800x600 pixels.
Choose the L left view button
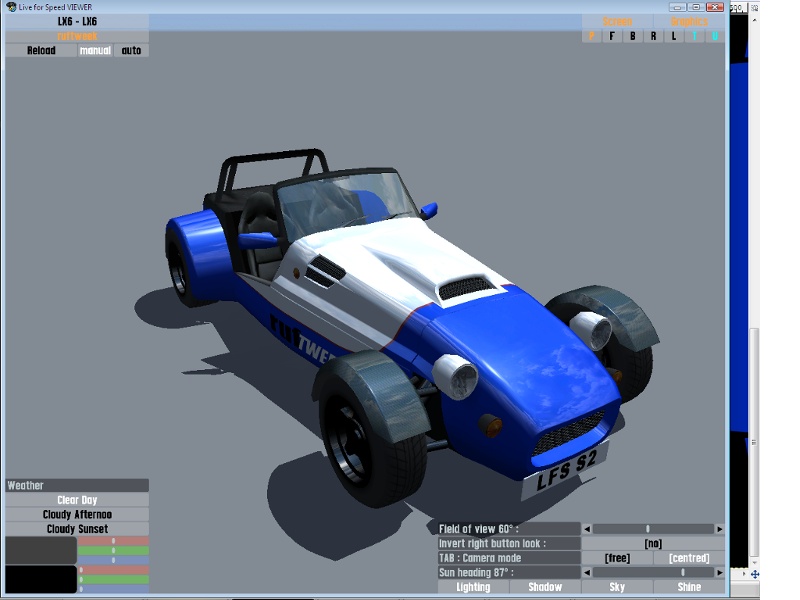click(x=674, y=36)
